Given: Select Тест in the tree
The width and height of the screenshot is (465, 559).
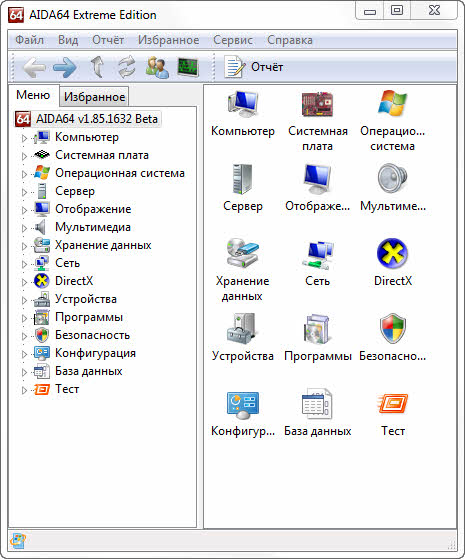Looking at the screenshot, I should [x=67, y=389].
